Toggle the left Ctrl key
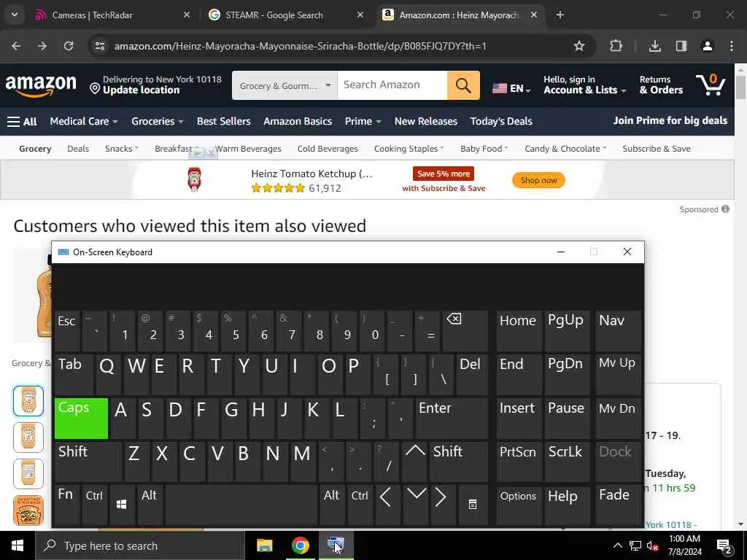Image resolution: width=747 pixels, height=560 pixels. [94, 505]
